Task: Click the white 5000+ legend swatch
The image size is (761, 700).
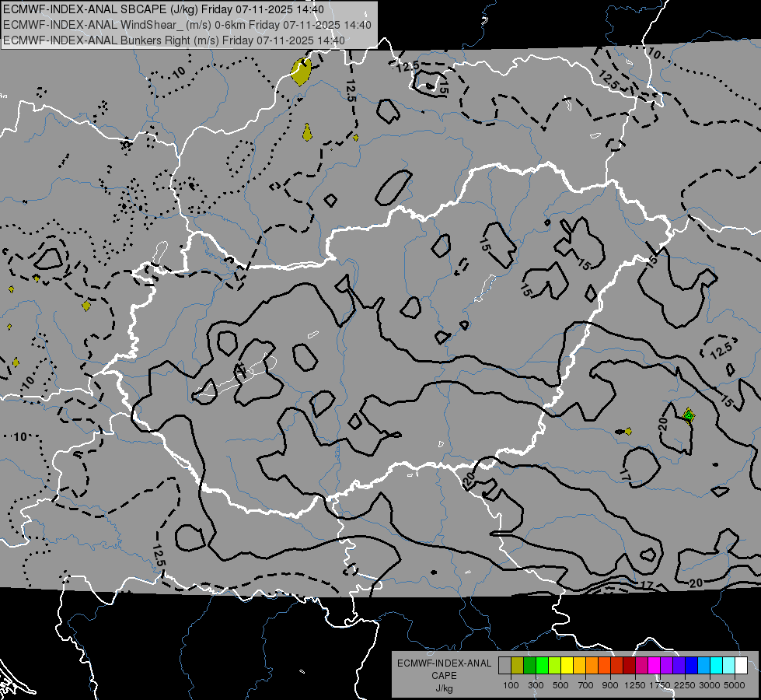Action: click(741, 665)
